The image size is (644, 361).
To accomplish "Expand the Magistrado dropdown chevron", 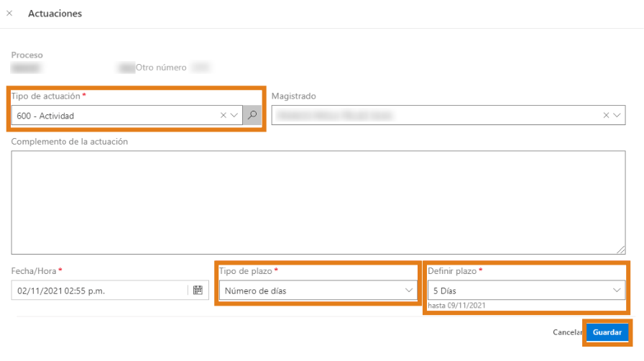I will coord(617,115).
